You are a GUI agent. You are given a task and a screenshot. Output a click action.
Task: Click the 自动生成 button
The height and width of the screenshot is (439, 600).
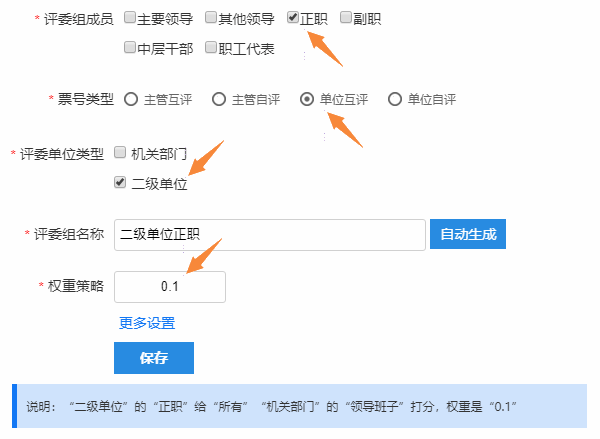[x=468, y=234]
